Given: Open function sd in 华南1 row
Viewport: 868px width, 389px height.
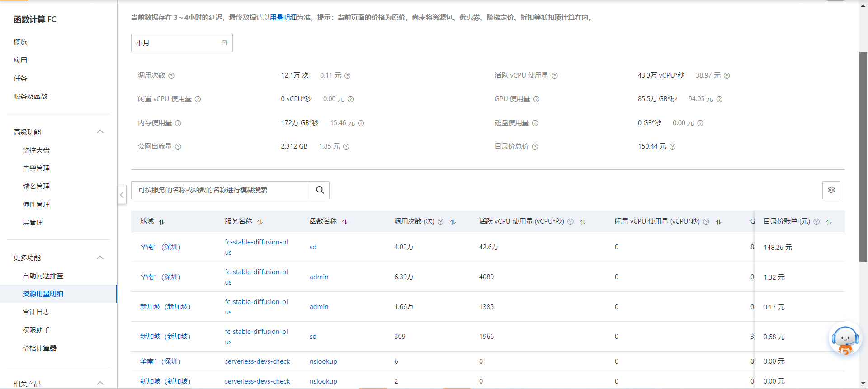Looking at the screenshot, I should point(313,247).
